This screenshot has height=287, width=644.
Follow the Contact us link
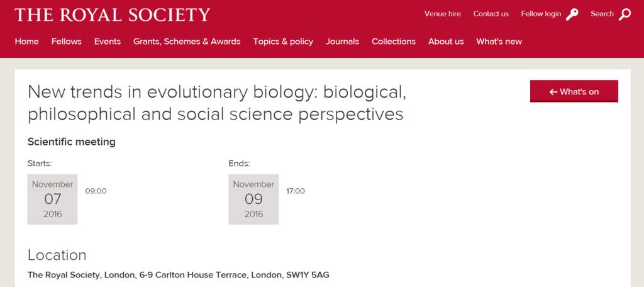(x=491, y=14)
